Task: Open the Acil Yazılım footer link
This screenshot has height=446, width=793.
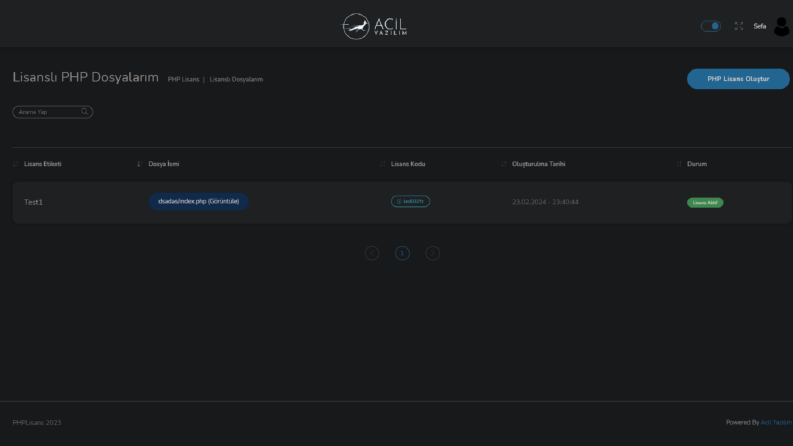Action: [776, 422]
